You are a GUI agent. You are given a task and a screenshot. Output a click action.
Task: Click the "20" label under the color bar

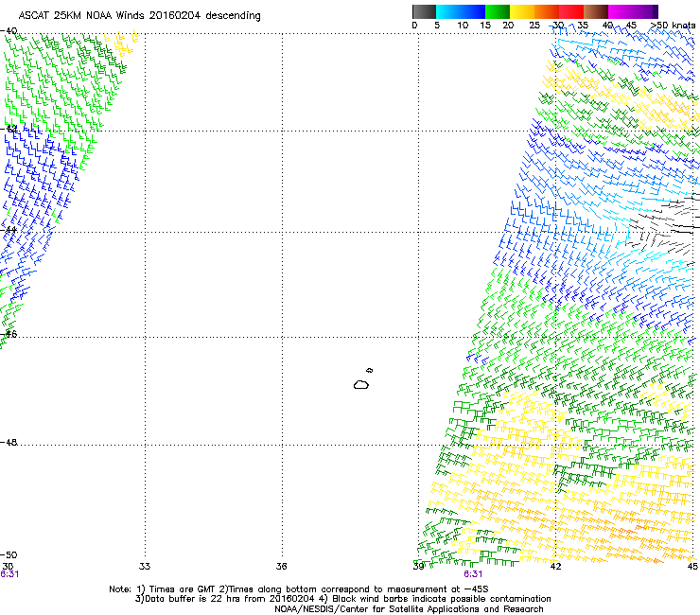[508, 25]
